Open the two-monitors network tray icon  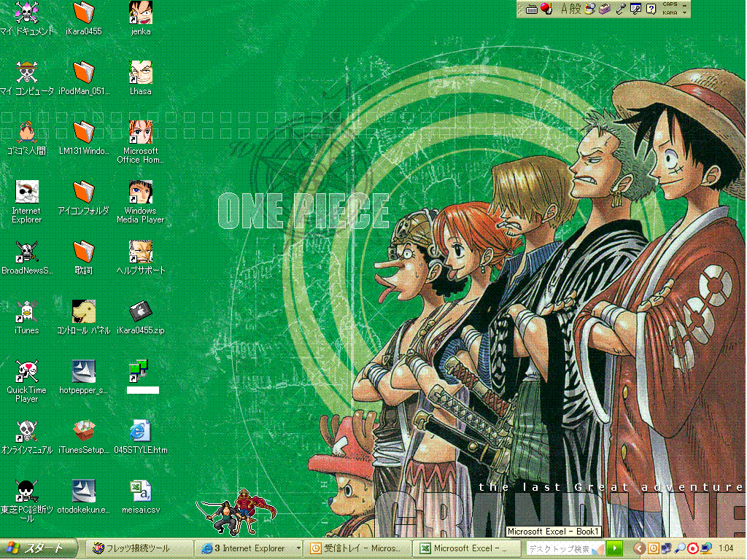pos(667,548)
